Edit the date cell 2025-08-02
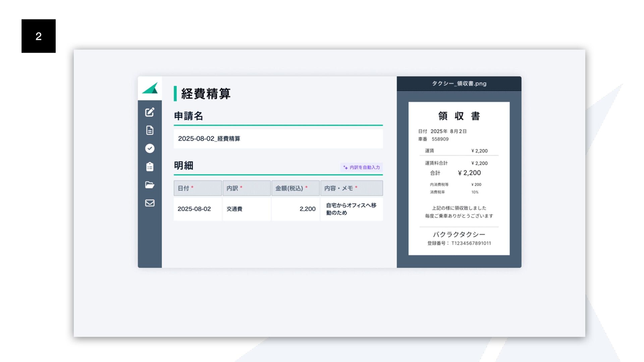644x362 pixels. (x=197, y=209)
